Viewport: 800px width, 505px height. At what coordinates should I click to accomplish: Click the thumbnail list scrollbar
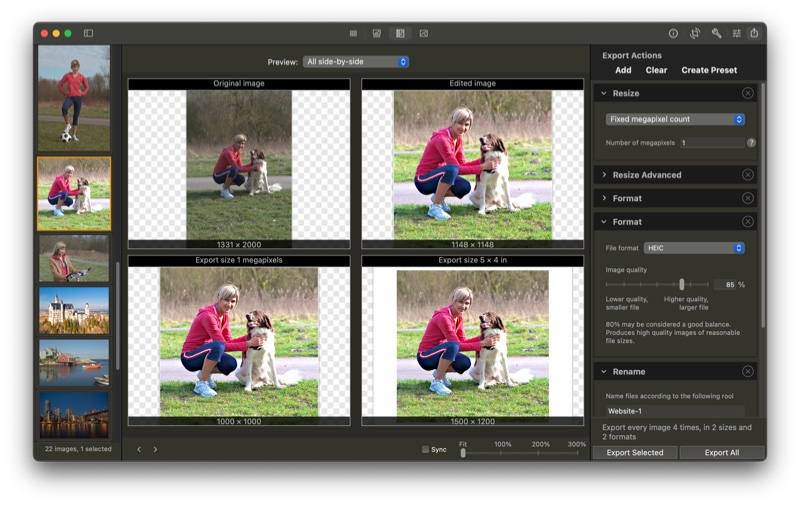117,315
